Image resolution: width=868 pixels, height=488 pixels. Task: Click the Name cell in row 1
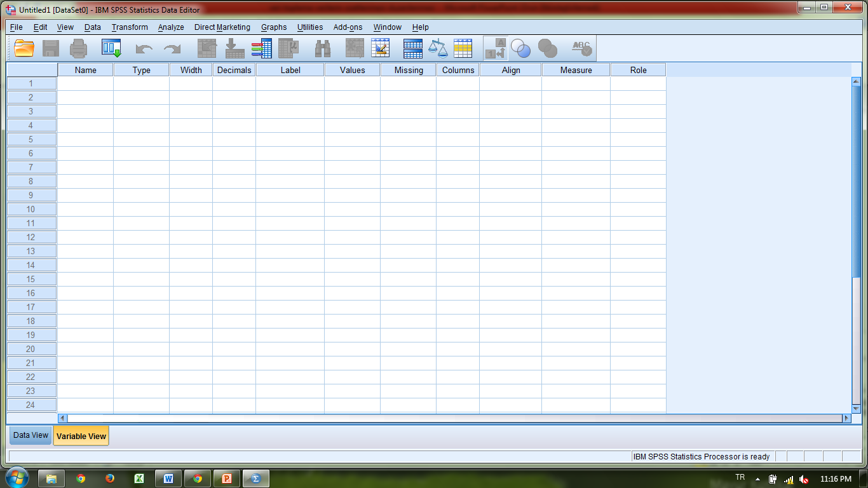click(86, 83)
